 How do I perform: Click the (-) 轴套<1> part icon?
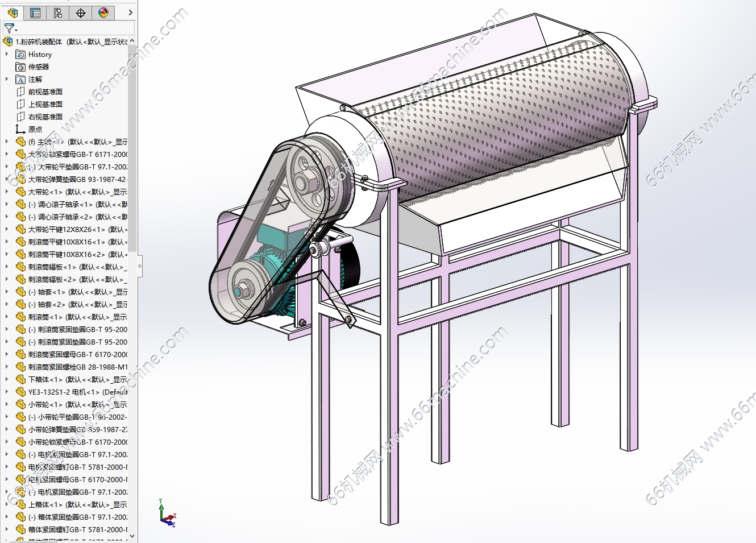(x=20, y=292)
